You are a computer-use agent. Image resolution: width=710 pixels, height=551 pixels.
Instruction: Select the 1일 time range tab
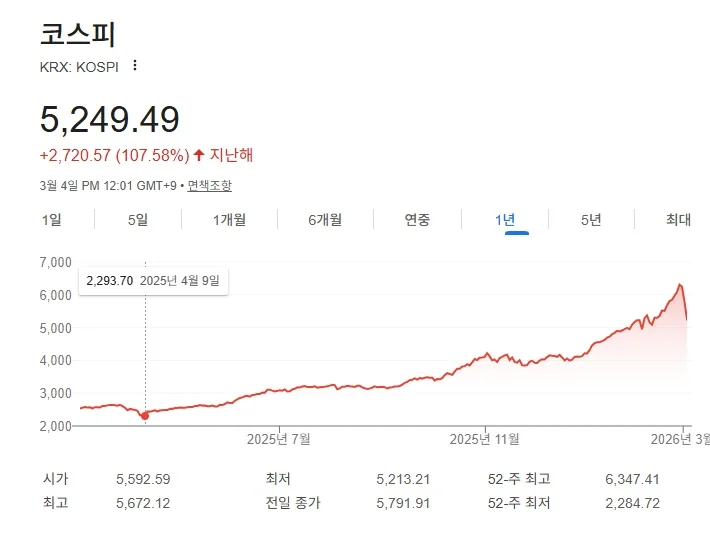[x=52, y=220]
